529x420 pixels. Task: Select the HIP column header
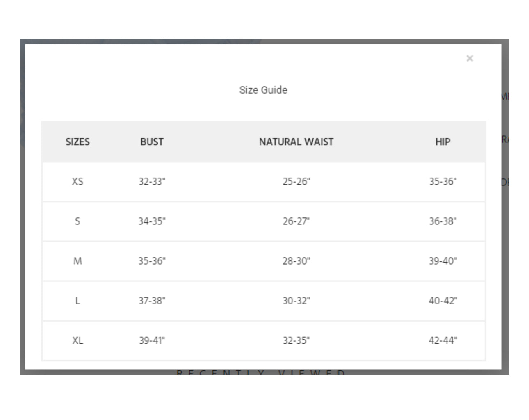pos(443,142)
